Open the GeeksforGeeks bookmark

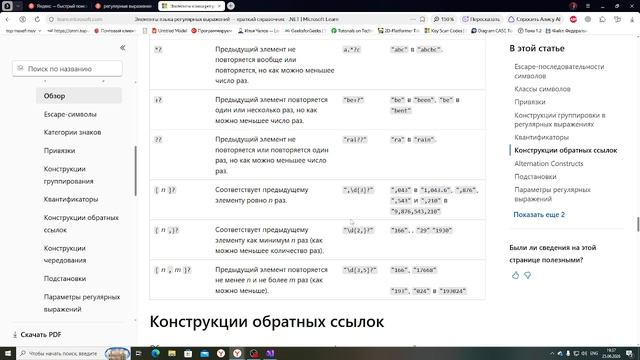tap(305, 31)
